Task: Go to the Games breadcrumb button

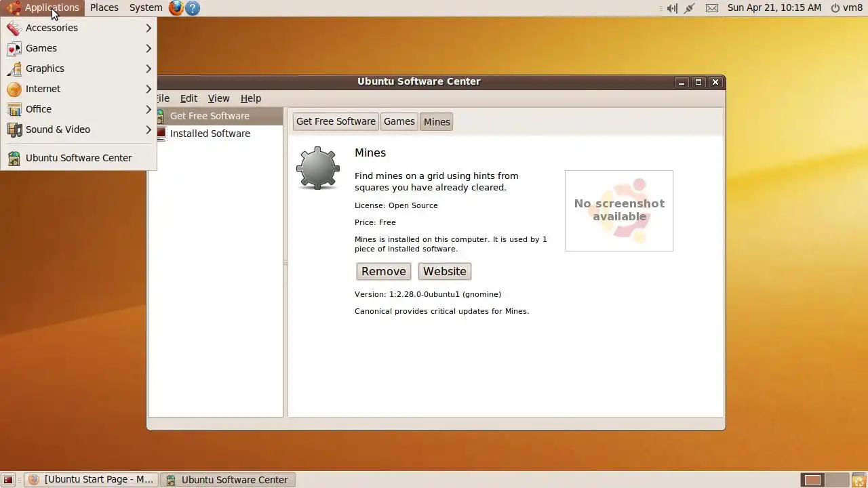Action: [x=399, y=122]
